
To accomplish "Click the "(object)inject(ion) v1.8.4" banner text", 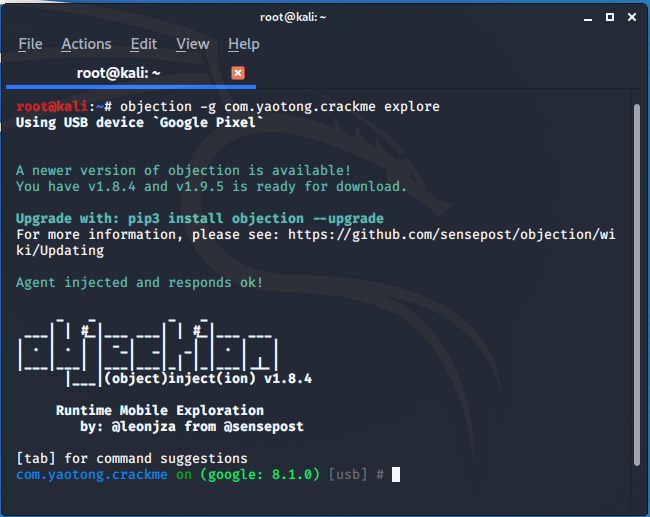I will [209, 378].
